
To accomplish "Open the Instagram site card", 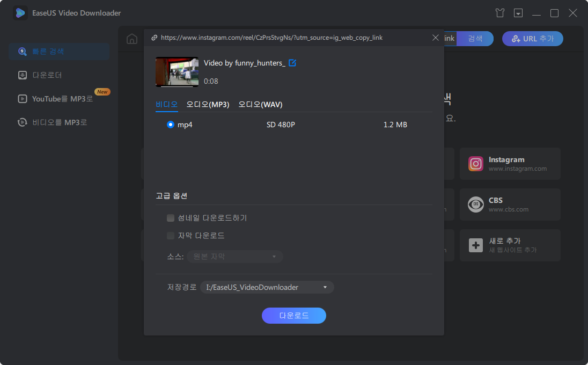I will 510,164.
